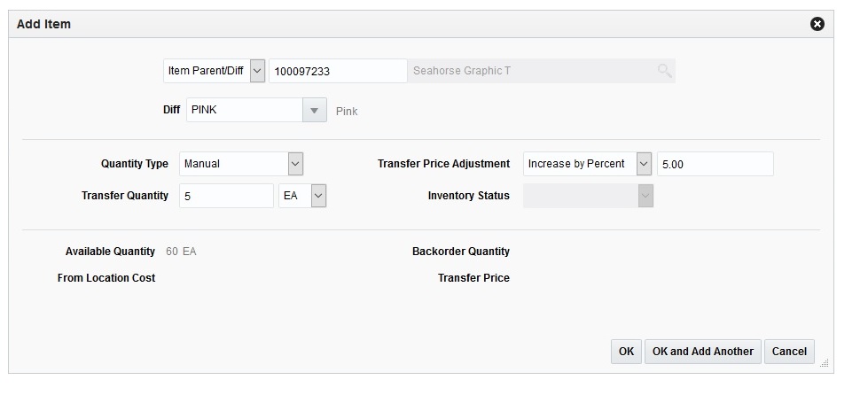The height and width of the screenshot is (411, 868).
Task: Click the magnifier search icon for item
Action: coord(664,71)
